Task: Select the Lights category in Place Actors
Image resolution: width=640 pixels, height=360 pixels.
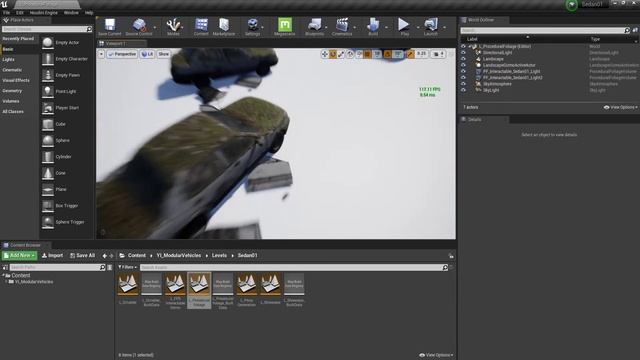Action: [9, 60]
